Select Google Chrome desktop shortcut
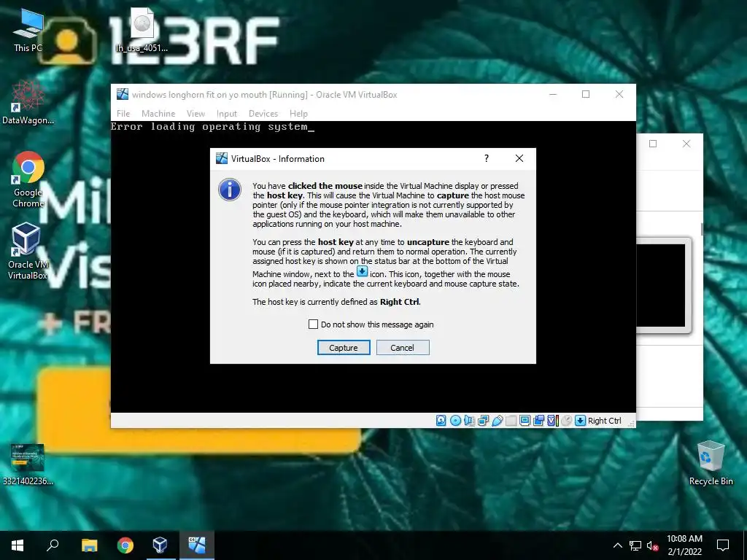The width and height of the screenshot is (747, 560). click(28, 179)
